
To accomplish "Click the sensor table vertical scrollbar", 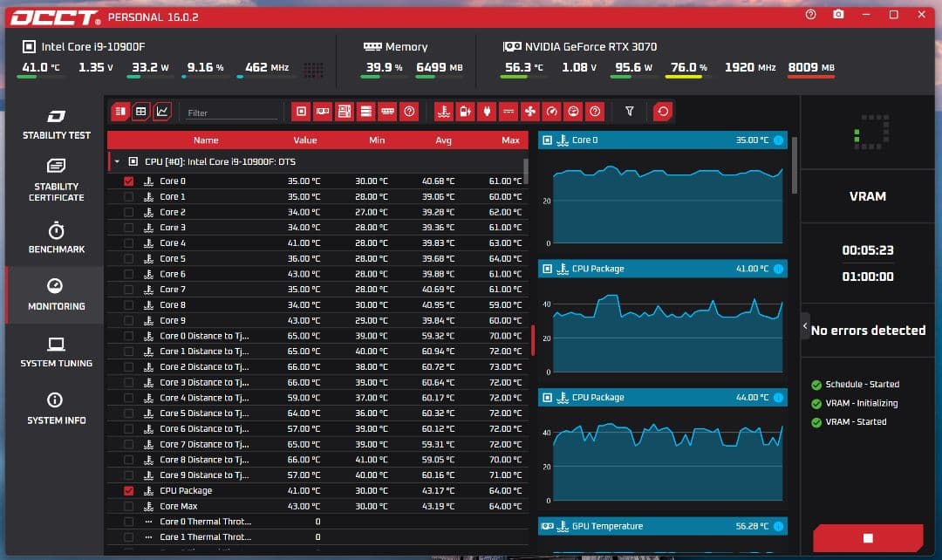I will point(525,170).
